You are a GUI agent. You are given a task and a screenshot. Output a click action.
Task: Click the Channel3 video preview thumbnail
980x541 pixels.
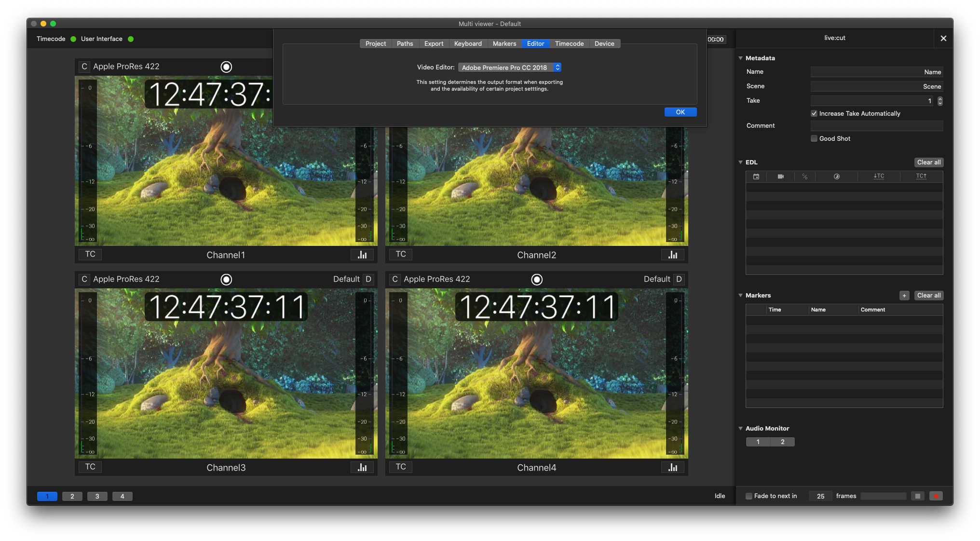point(226,374)
